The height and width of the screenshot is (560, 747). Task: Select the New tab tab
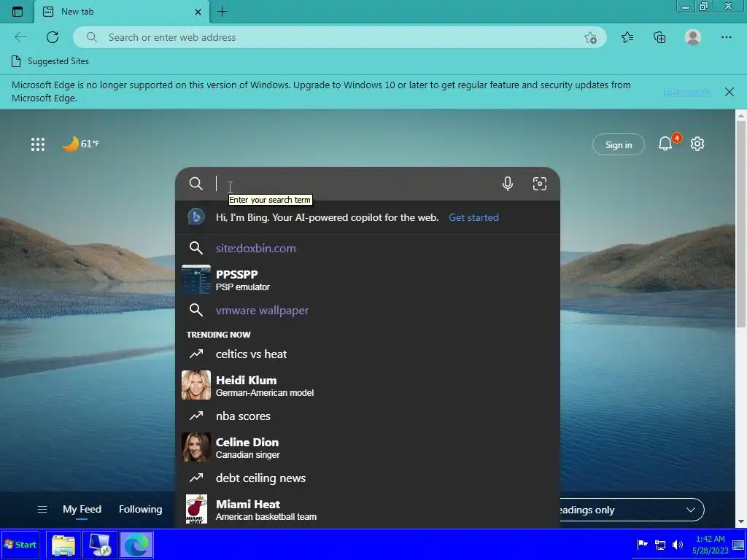tap(122, 12)
